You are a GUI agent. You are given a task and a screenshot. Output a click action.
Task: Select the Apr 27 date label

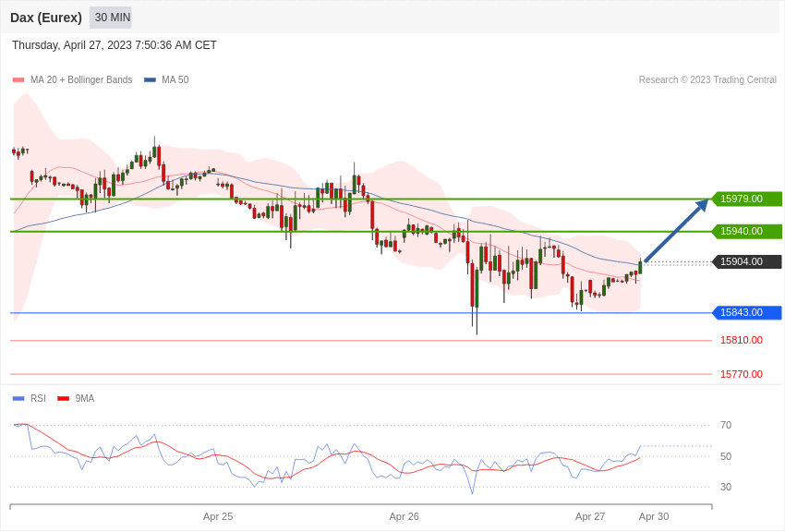click(x=590, y=516)
